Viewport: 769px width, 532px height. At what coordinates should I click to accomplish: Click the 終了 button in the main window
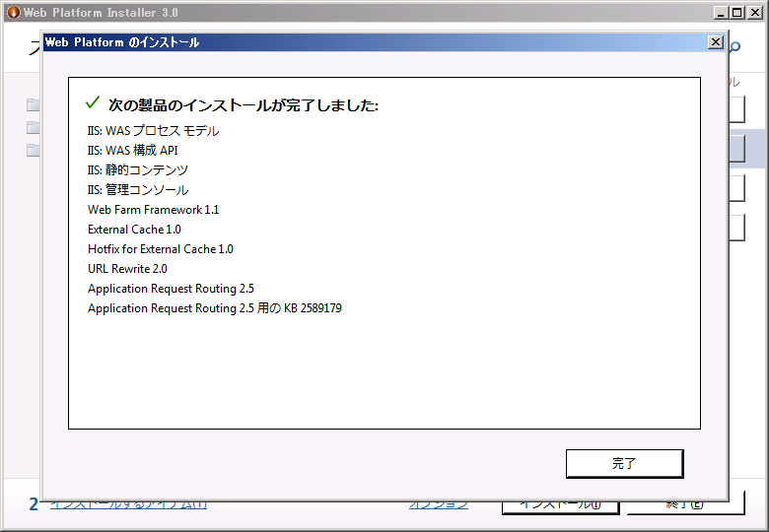[x=685, y=504]
